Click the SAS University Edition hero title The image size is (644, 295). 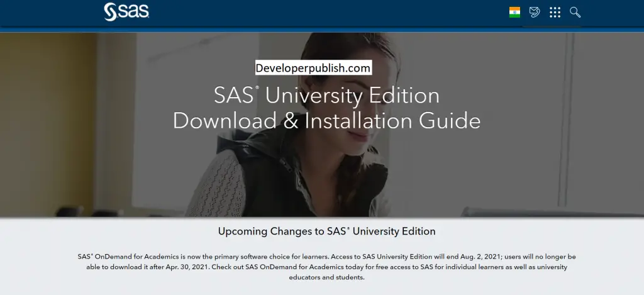coord(326,96)
